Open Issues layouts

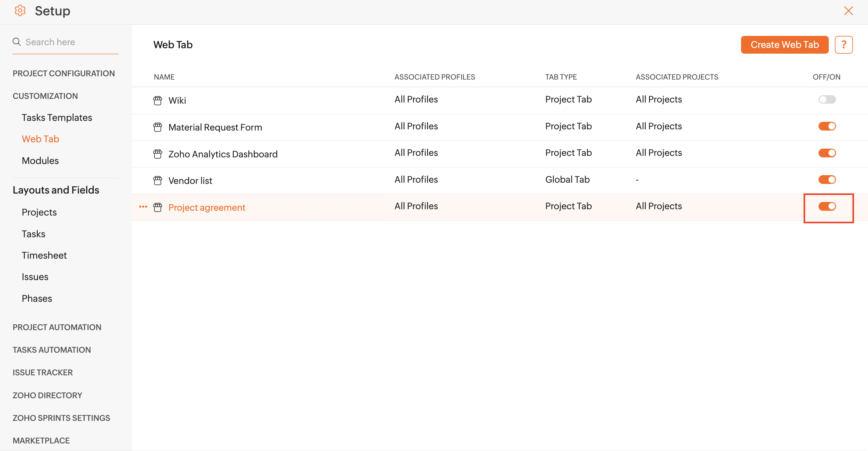pos(35,277)
